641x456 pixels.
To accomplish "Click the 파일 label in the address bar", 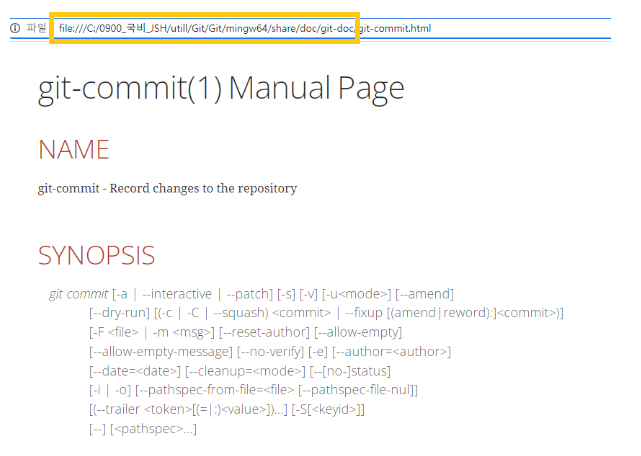I will click(x=36, y=28).
